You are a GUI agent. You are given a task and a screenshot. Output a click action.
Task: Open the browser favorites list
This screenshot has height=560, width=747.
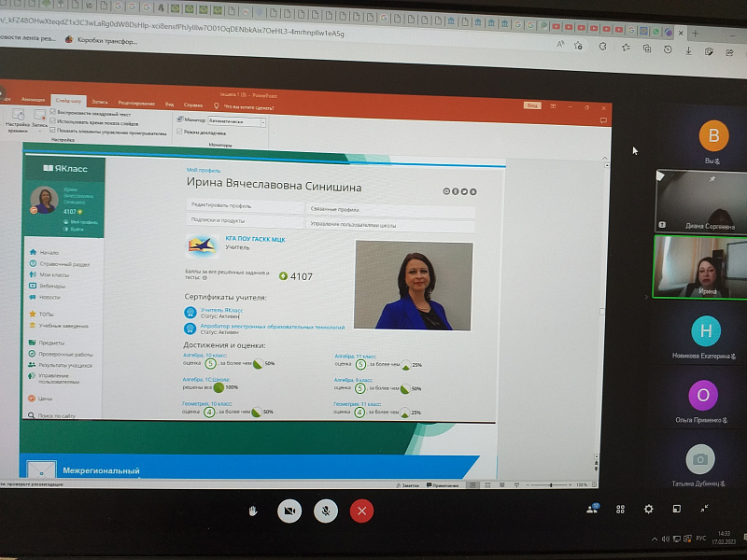click(x=626, y=48)
